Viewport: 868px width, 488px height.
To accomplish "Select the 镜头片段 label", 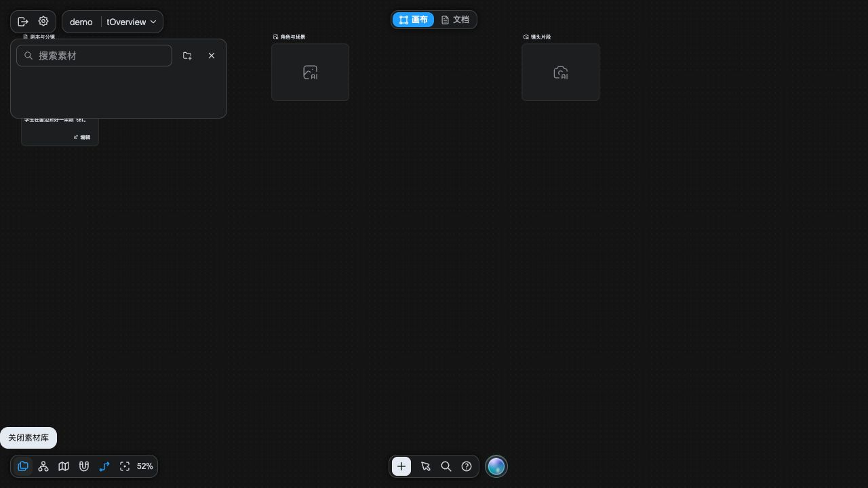I will click(x=541, y=37).
